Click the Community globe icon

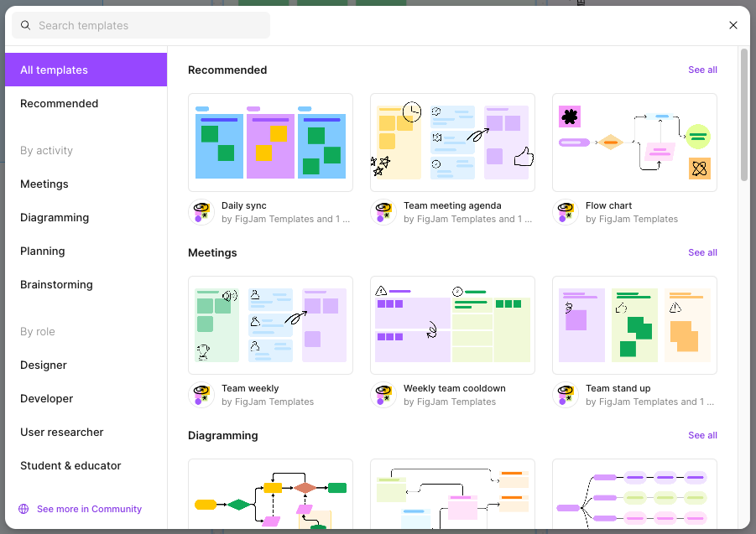(x=23, y=509)
